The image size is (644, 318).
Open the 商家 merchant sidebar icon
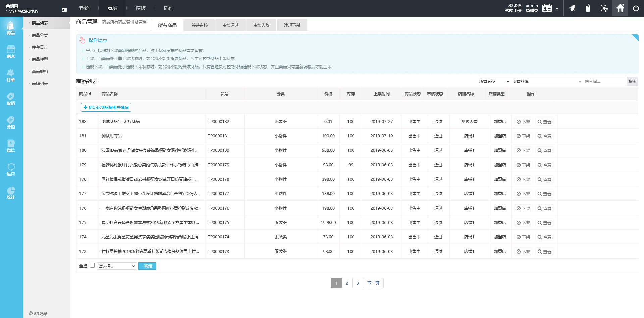pos(11,52)
